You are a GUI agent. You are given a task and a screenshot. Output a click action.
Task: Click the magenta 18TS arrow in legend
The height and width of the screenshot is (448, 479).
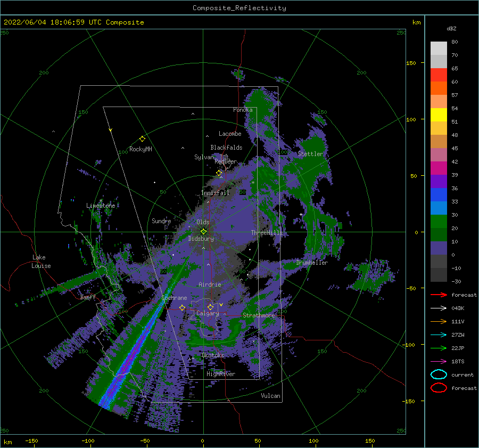click(x=439, y=361)
